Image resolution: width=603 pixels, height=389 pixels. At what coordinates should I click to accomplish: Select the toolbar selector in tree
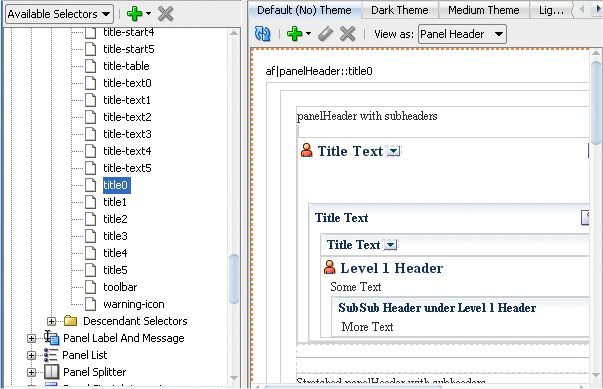[120, 287]
